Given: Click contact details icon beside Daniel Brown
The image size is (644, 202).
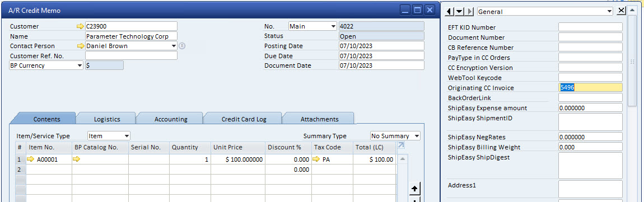Looking at the screenshot, I should pos(183,46).
